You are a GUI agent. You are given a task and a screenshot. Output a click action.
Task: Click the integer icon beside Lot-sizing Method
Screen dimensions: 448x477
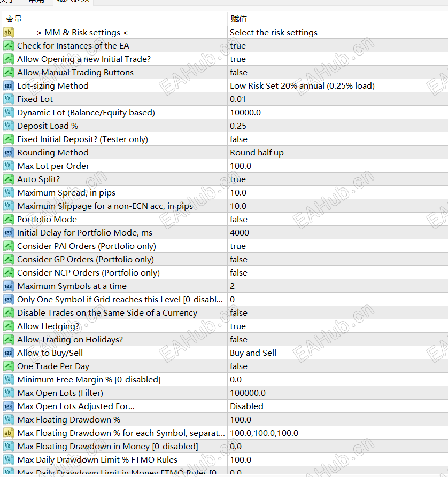click(x=9, y=86)
